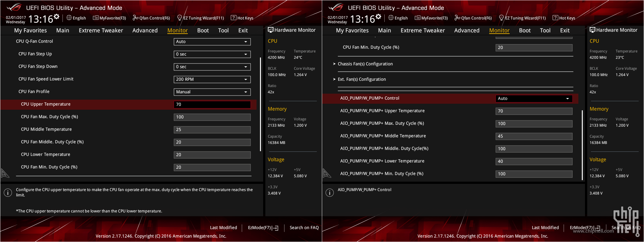Screen dimensions: 644x242
Task: Click AIO_PUMP/W_PUMP+ Upper Temperature field
Action: pyautogui.click(x=534, y=111)
